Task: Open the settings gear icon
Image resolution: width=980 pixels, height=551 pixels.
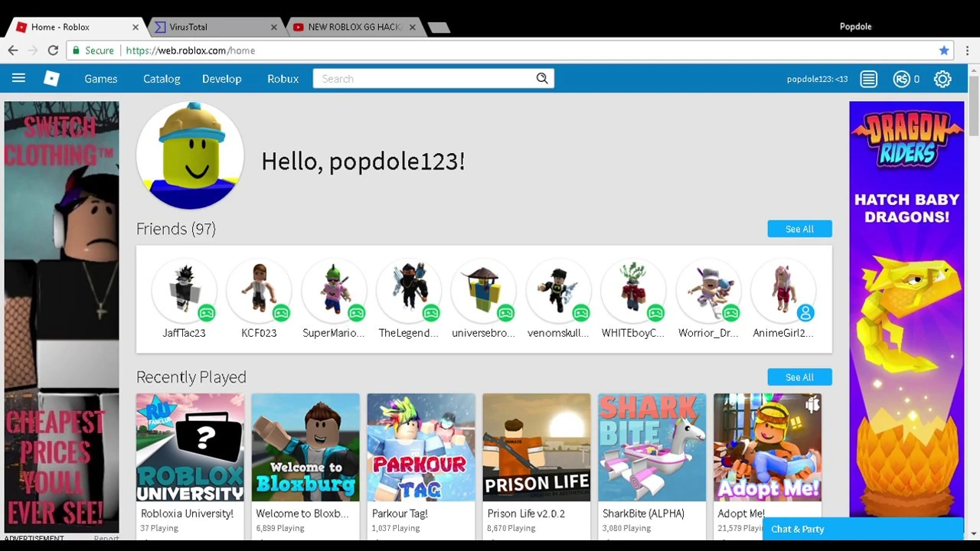Action: pyautogui.click(x=942, y=79)
